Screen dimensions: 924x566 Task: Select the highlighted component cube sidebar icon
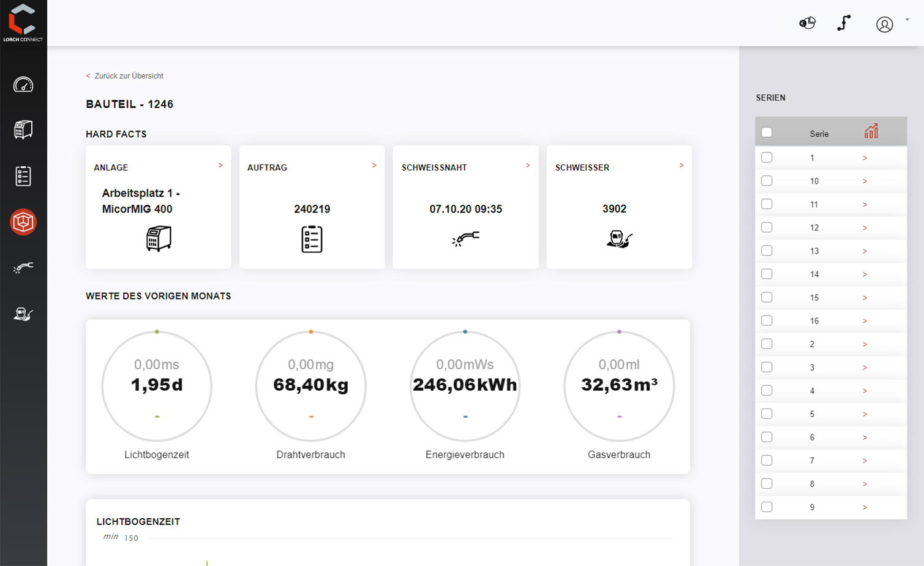pos(23,222)
